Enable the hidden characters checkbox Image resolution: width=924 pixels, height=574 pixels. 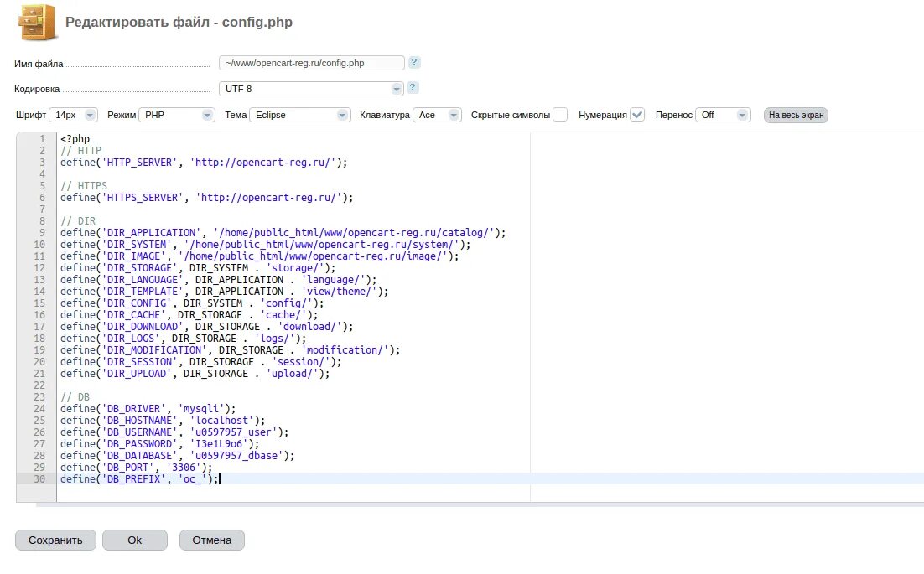560,115
